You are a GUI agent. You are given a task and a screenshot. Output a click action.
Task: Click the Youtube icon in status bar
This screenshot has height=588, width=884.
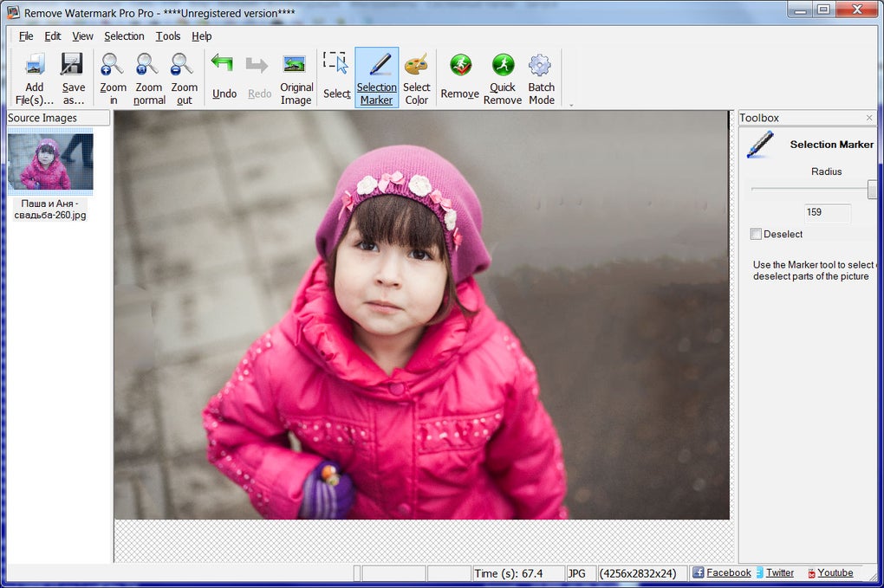[811, 573]
